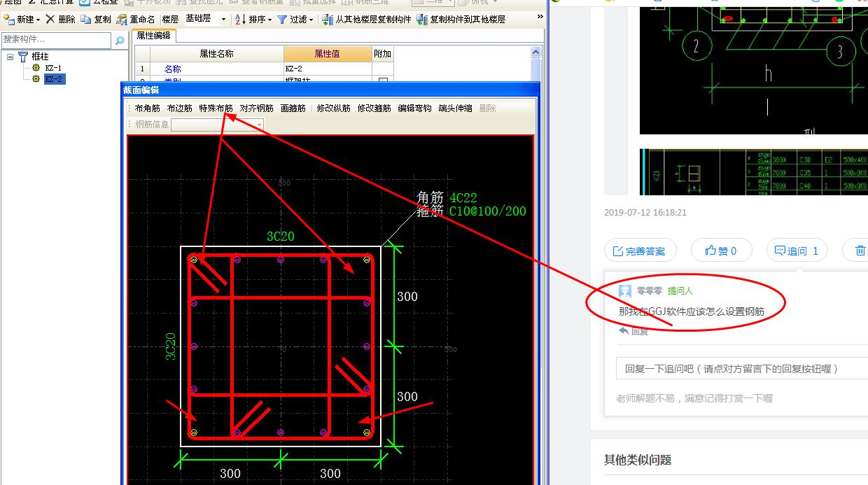Screen dimensions: 868x485
Task: Click the 属性值 column header
Action: [327, 54]
